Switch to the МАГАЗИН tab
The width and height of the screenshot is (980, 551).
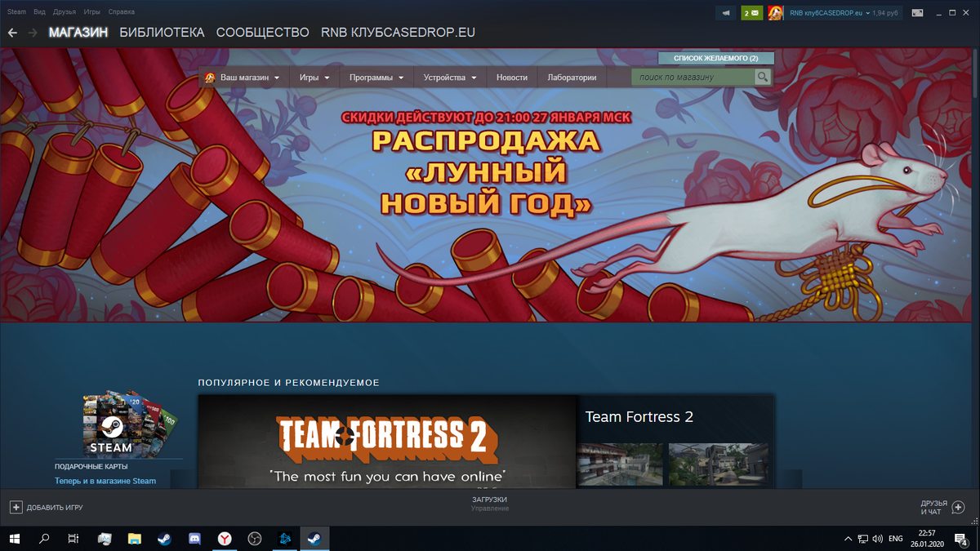(78, 33)
